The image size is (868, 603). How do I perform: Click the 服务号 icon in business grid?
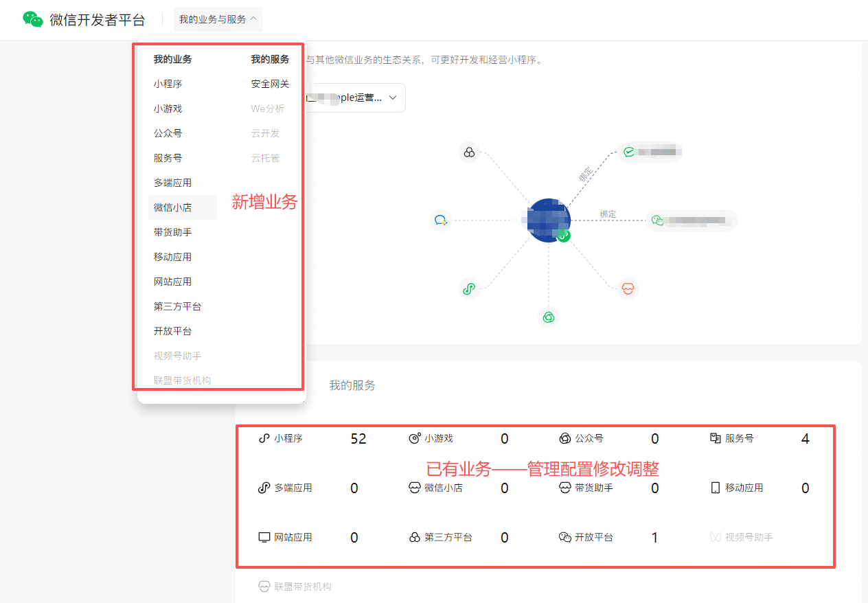point(715,438)
